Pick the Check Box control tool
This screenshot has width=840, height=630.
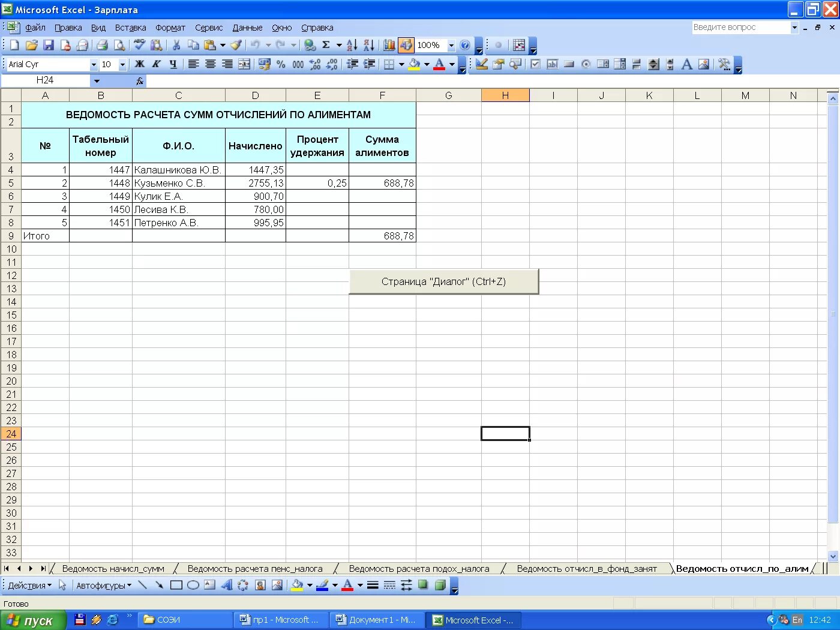point(536,64)
